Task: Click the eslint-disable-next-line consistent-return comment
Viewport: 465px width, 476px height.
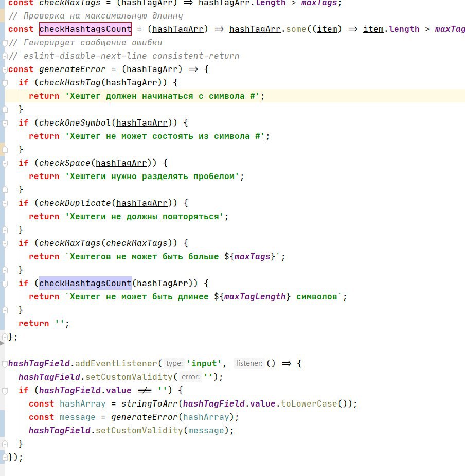Action: tap(124, 56)
